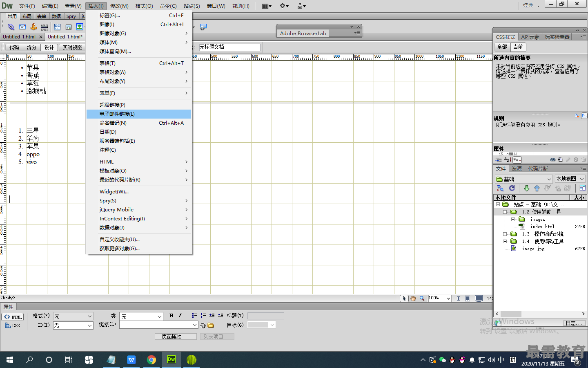Collapse the 1.2 使用辅助工具 folder

(505, 212)
